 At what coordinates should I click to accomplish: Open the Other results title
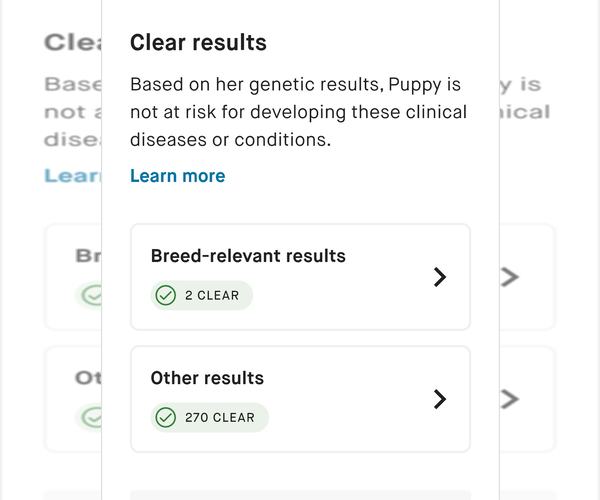(x=207, y=378)
